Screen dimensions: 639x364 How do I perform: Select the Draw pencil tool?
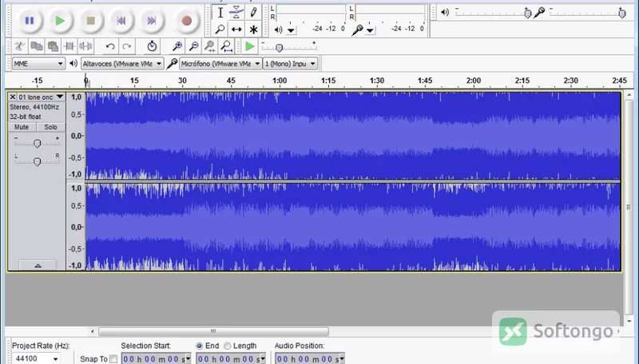253,13
